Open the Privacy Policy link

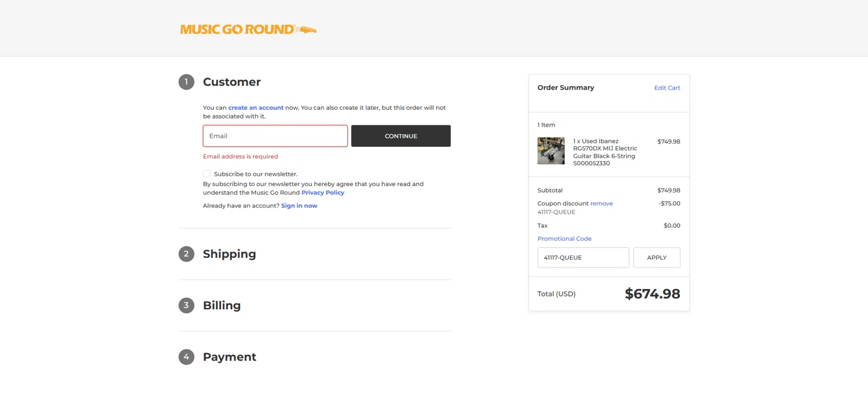pos(323,192)
